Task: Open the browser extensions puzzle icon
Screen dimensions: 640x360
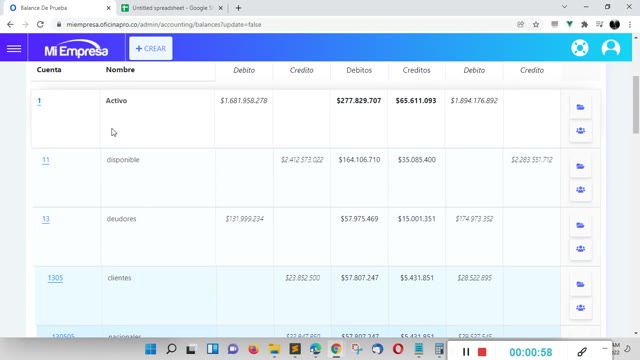Action: click(584, 24)
